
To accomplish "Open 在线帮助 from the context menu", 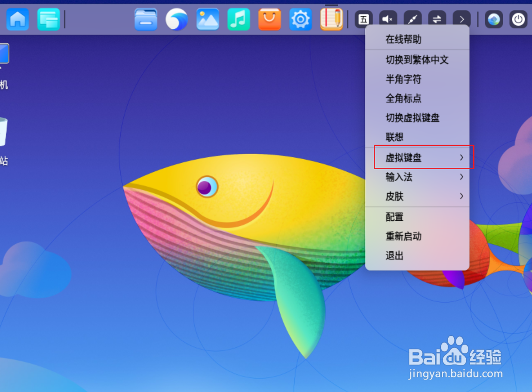I will click(x=417, y=40).
